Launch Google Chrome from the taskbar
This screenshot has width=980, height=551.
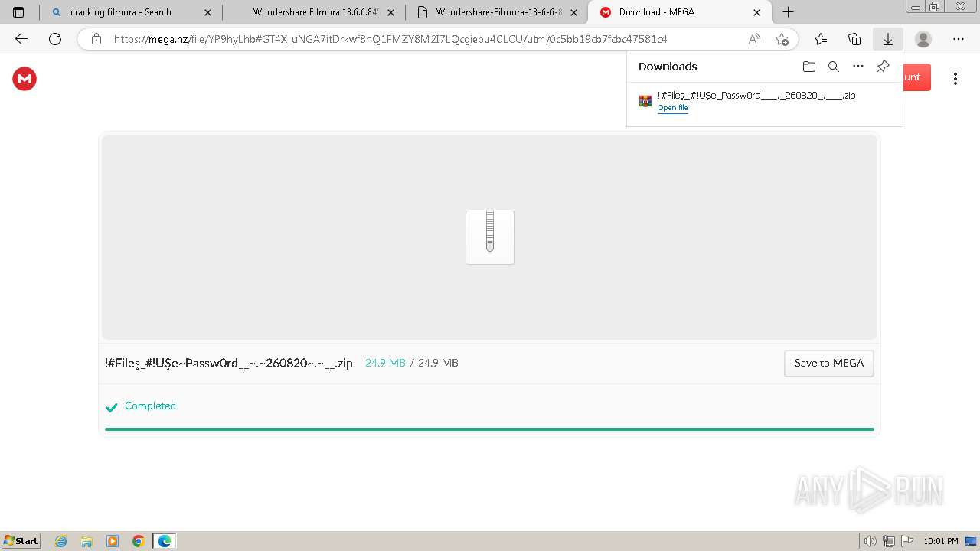[x=139, y=541]
